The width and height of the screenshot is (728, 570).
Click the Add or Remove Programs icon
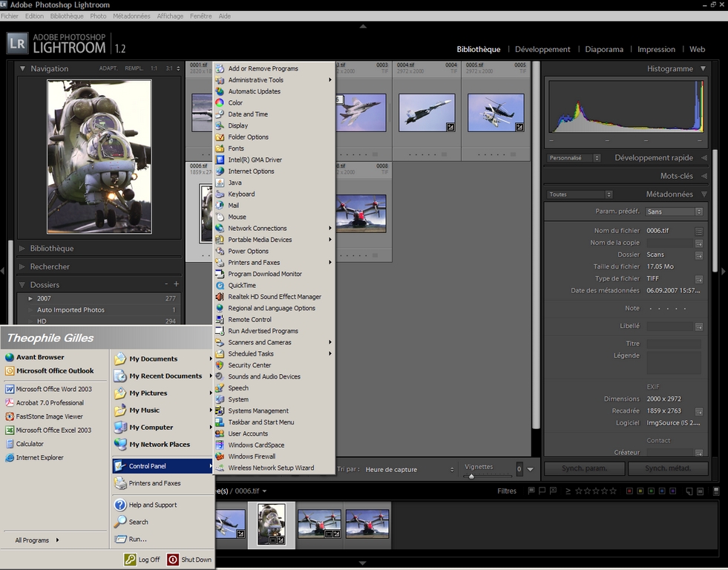220,69
